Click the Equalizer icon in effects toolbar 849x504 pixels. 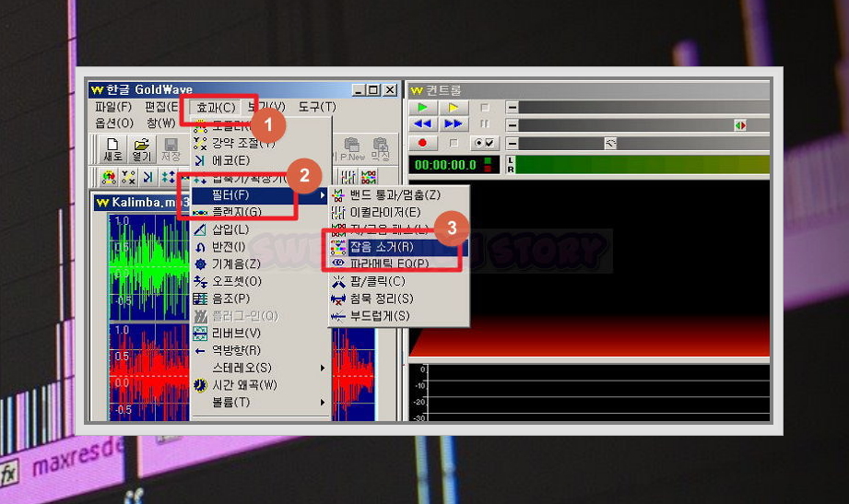click(x=348, y=177)
